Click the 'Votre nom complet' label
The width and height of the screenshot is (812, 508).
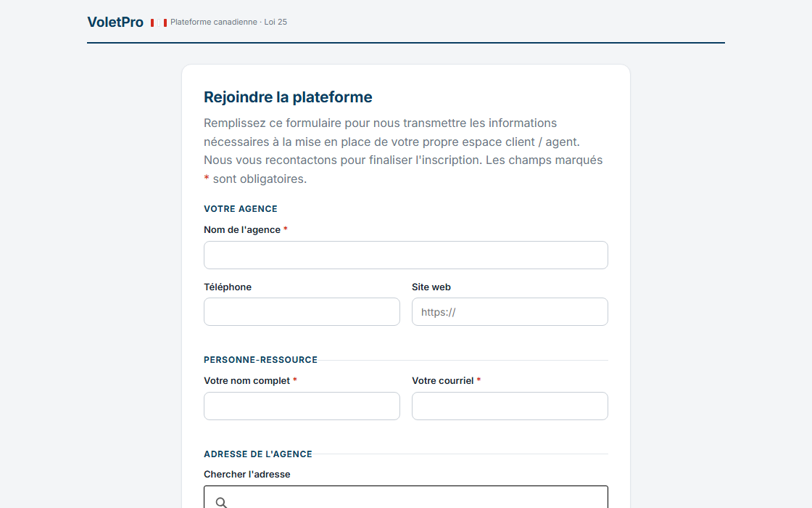[x=246, y=380]
